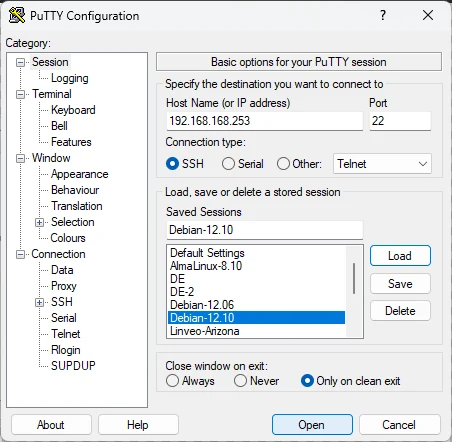Open the Terminal category
The image size is (452, 442).
pos(52,94)
